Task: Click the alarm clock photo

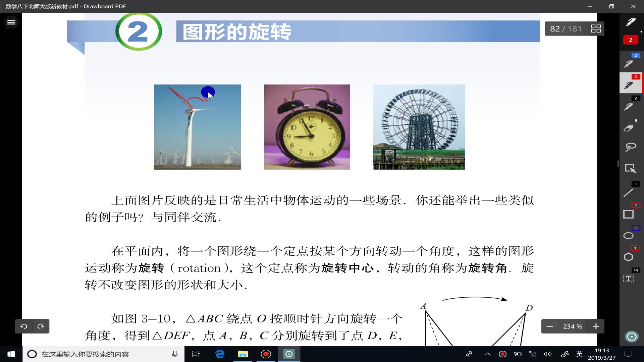Action: [307, 127]
